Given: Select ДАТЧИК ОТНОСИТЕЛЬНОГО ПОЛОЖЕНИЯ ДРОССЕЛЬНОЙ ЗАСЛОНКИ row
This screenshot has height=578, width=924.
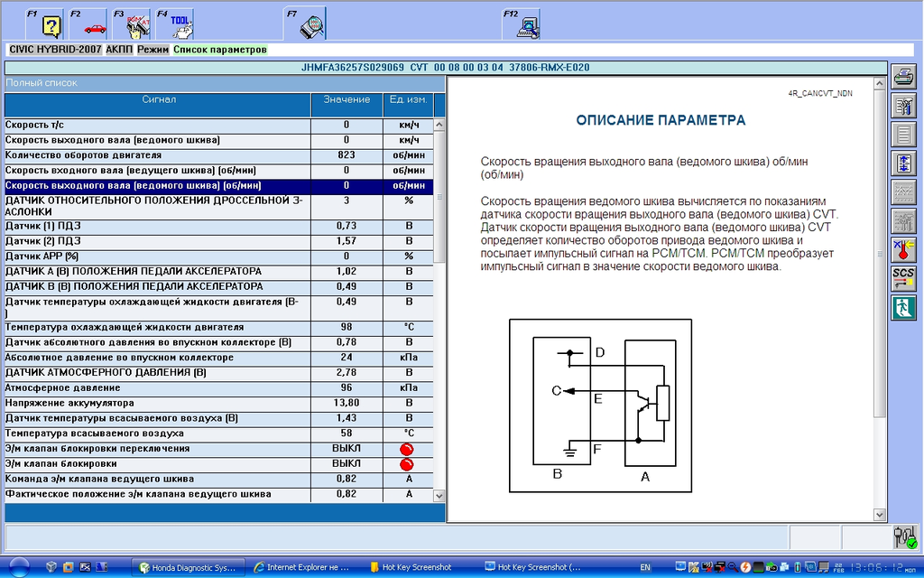Looking at the screenshot, I should click(x=218, y=207).
